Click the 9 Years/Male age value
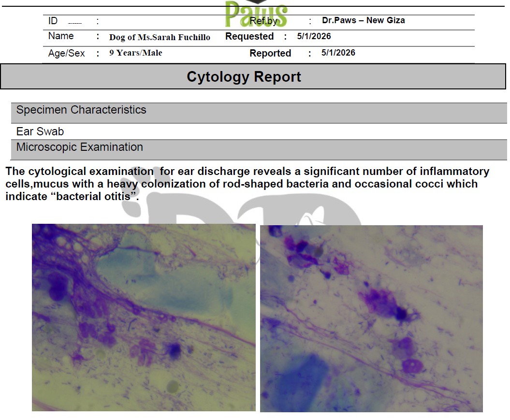Image resolution: width=510 pixels, height=420 pixels. [x=135, y=53]
